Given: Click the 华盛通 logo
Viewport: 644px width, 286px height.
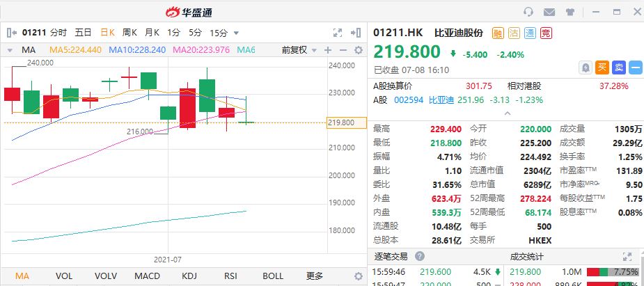Looking at the screenshot, I should click(189, 13).
